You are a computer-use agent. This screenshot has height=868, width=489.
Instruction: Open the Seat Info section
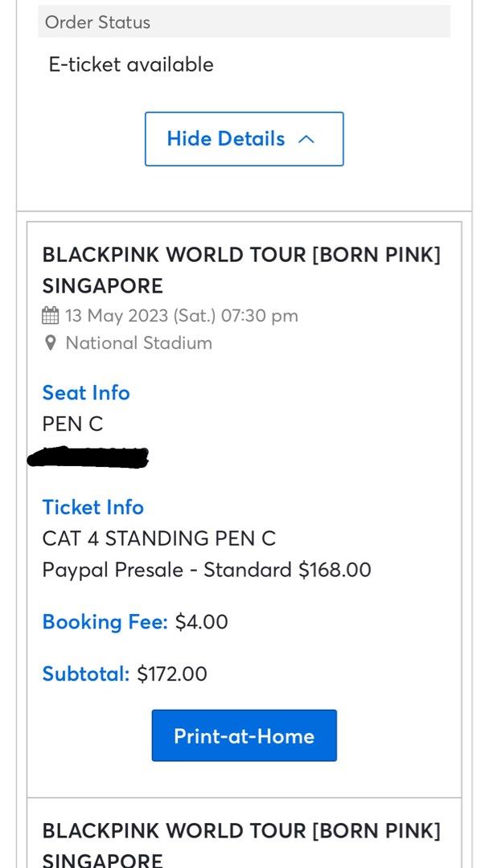86,393
